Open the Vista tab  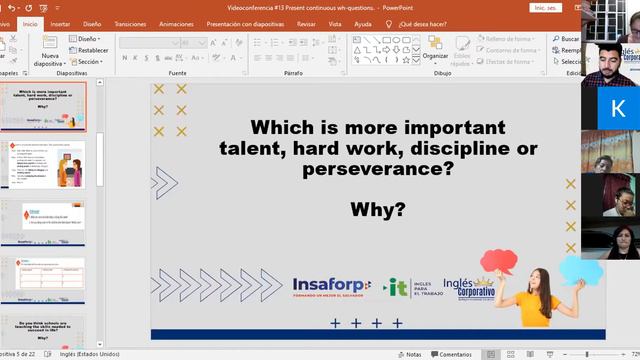pyautogui.click(x=335, y=24)
